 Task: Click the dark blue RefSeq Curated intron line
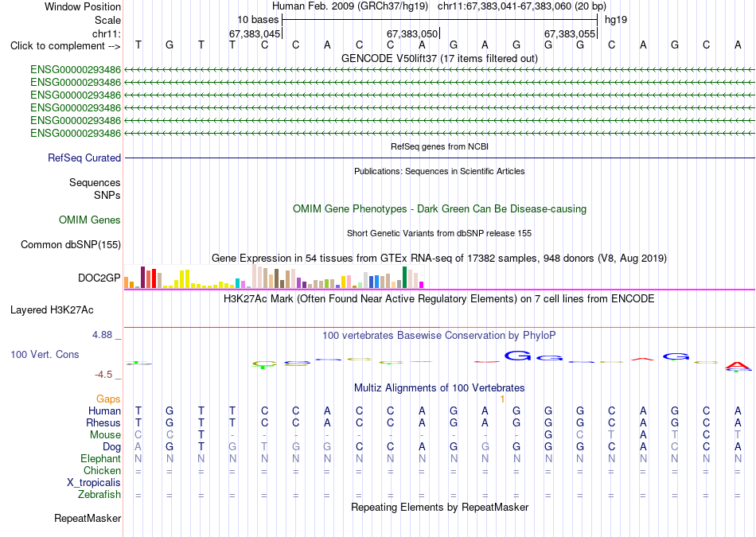click(439, 158)
